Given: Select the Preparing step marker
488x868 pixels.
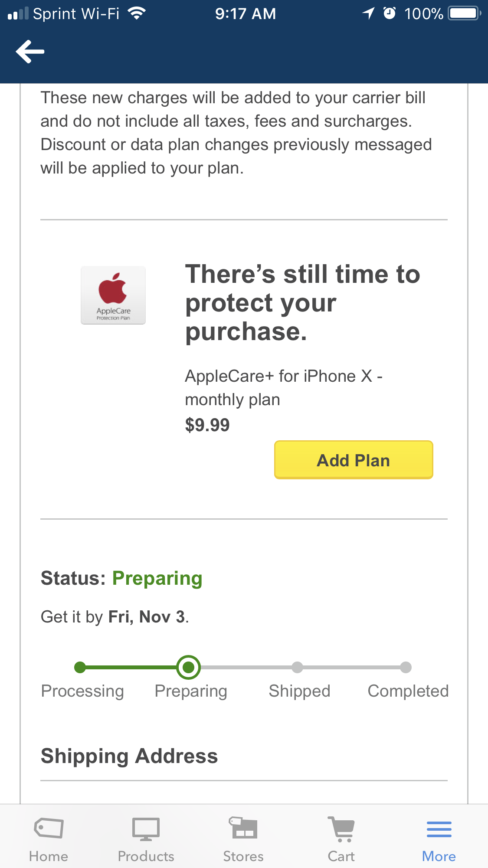Looking at the screenshot, I should pos(189,667).
